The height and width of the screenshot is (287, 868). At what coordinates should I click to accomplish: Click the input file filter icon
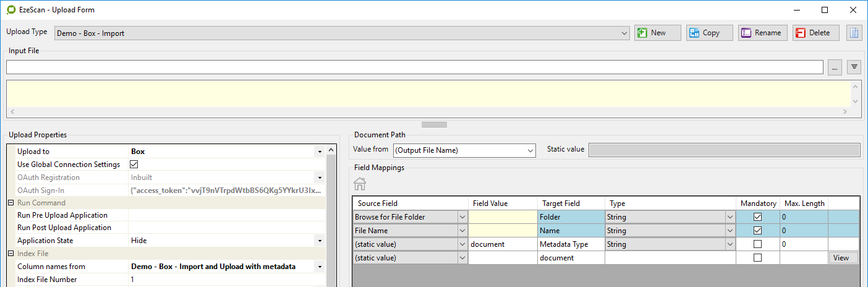(854, 67)
